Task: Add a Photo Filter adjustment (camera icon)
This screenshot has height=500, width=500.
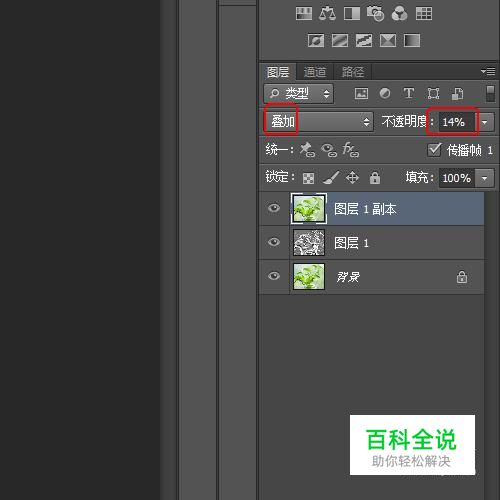Action: click(375, 14)
